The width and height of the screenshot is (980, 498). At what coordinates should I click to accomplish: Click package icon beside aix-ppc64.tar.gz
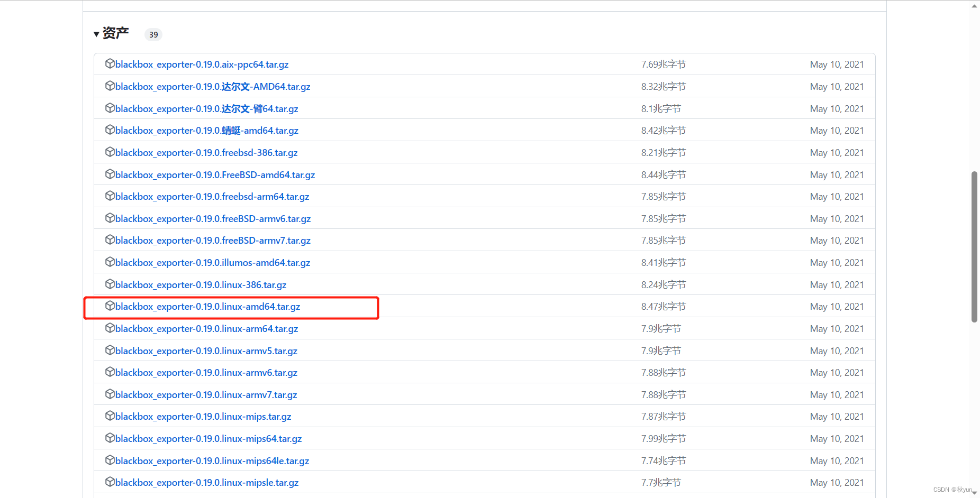point(110,63)
